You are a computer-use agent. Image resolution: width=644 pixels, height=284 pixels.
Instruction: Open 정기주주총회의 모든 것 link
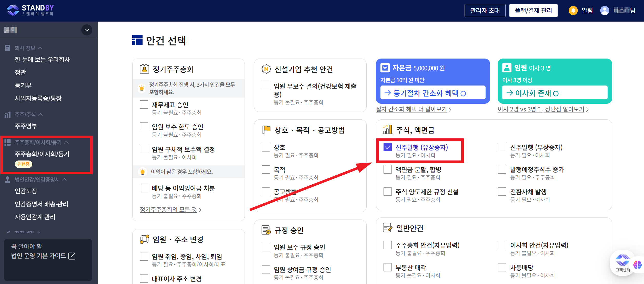(x=170, y=210)
